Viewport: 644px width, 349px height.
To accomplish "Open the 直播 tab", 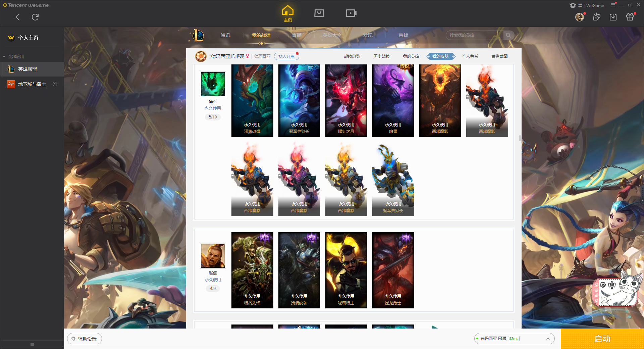I will coord(297,35).
